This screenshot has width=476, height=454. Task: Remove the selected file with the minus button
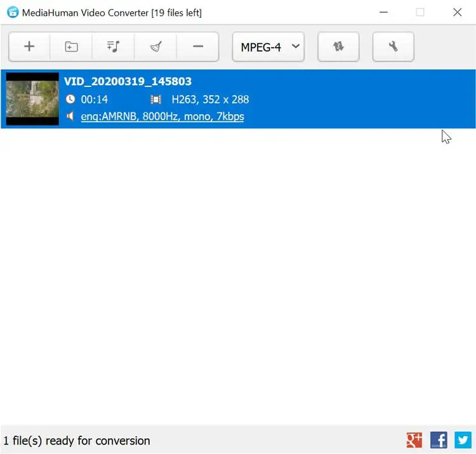(197, 47)
